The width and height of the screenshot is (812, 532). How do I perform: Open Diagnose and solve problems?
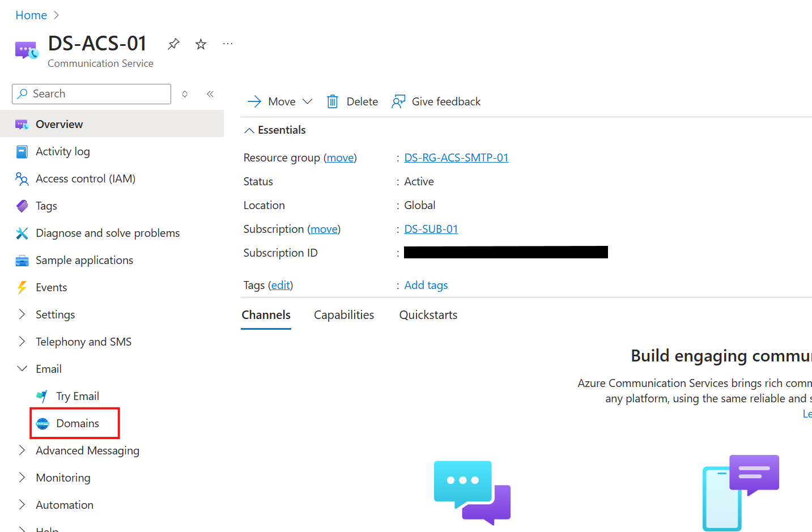click(x=107, y=233)
